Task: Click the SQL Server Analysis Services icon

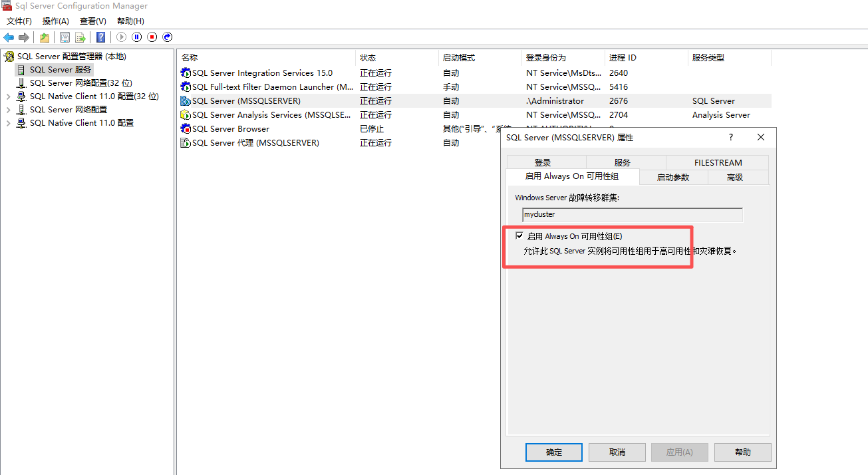Action: [x=186, y=115]
